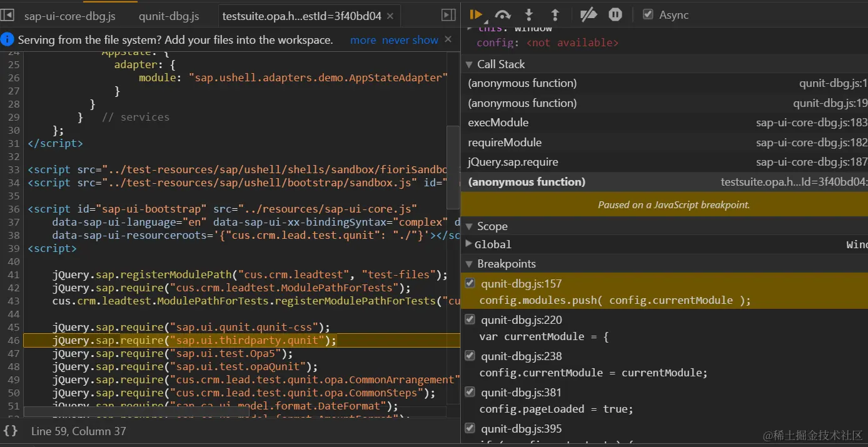868x447 pixels.
Task: Click the 'never show' link
Action: (x=410, y=40)
